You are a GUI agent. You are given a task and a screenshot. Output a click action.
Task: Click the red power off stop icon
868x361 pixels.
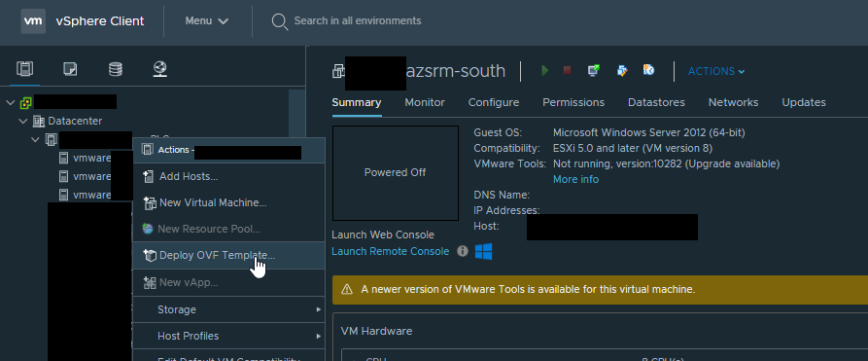[x=567, y=70]
